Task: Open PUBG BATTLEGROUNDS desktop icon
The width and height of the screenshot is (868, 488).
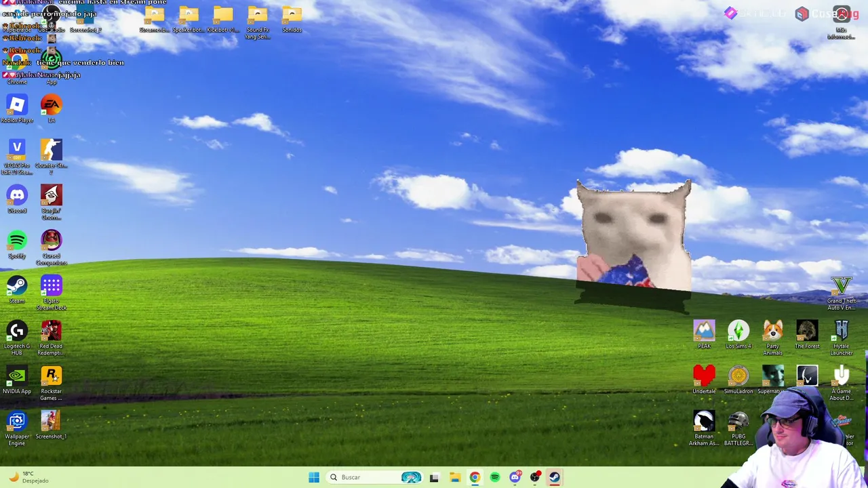Action: [x=738, y=428]
